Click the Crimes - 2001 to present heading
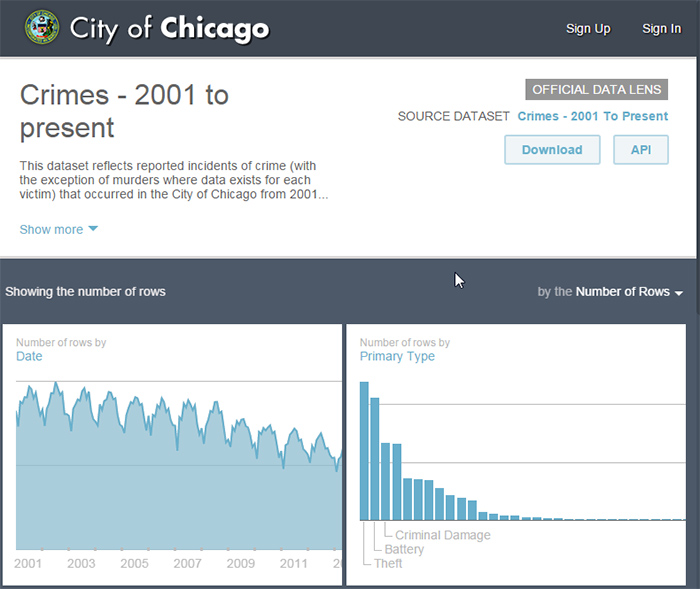This screenshot has height=589, width=700. click(x=124, y=111)
